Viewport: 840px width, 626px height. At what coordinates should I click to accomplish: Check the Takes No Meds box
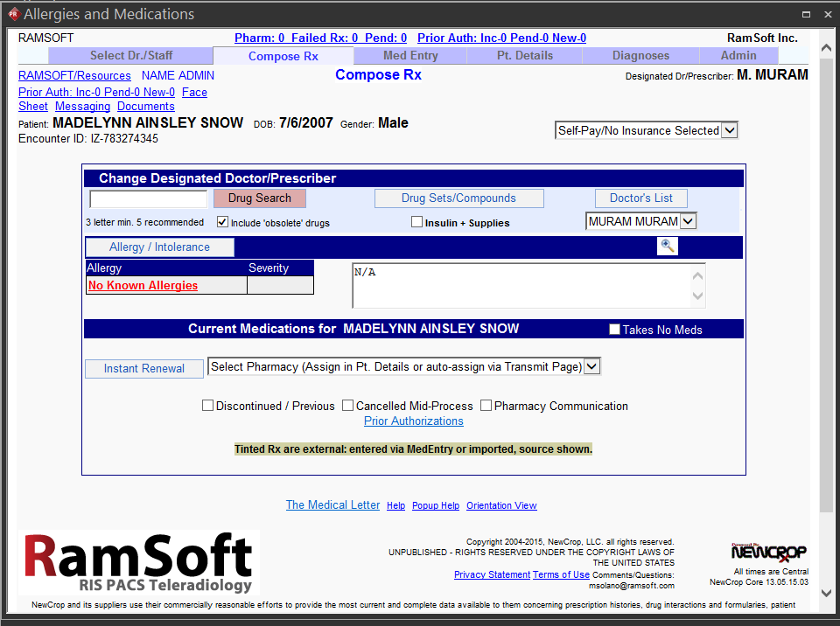(614, 330)
